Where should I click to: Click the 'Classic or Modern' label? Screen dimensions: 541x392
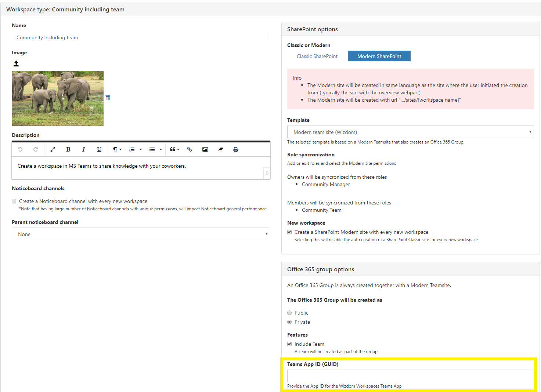pos(309,45)
